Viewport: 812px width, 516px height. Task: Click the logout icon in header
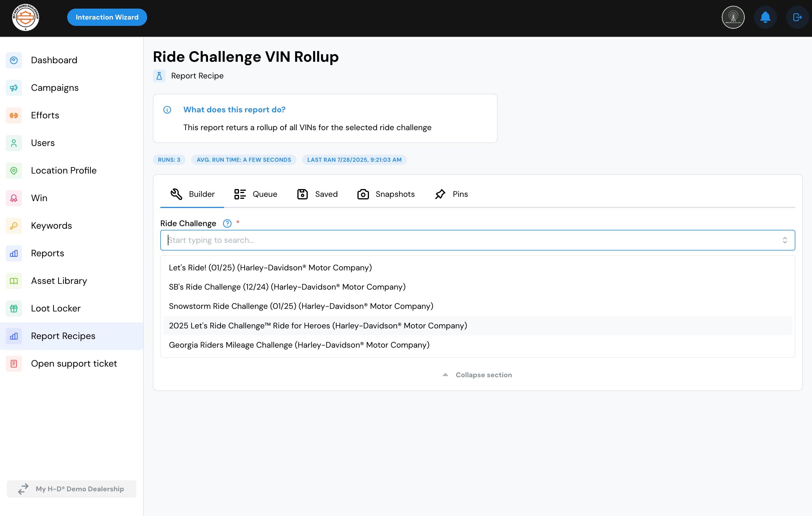(797, 17)
